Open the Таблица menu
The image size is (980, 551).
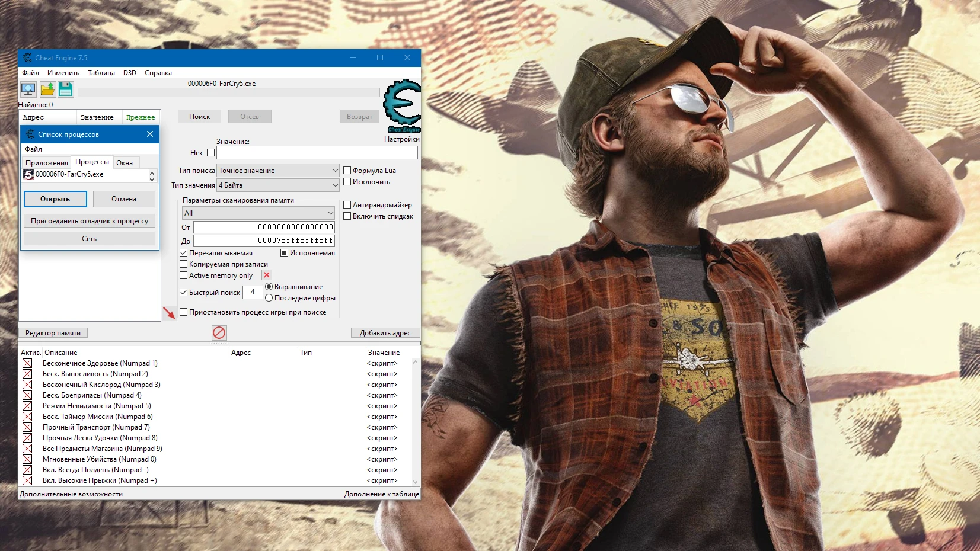(103, 72)
